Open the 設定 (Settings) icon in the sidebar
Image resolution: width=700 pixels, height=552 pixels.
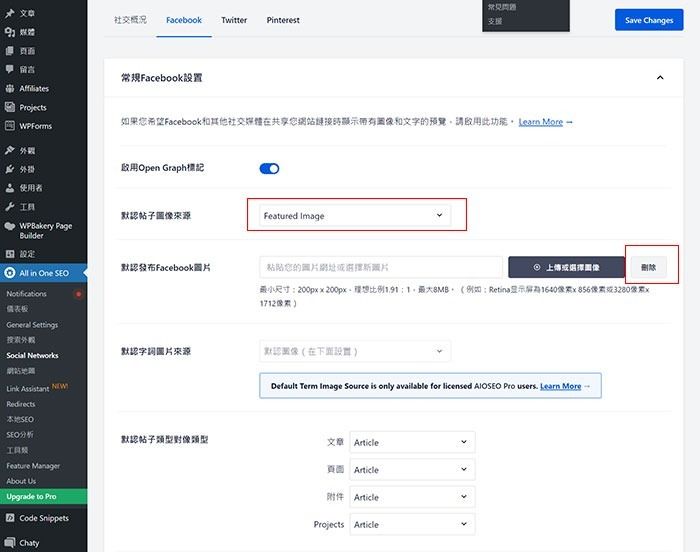[x=10, y=254]
